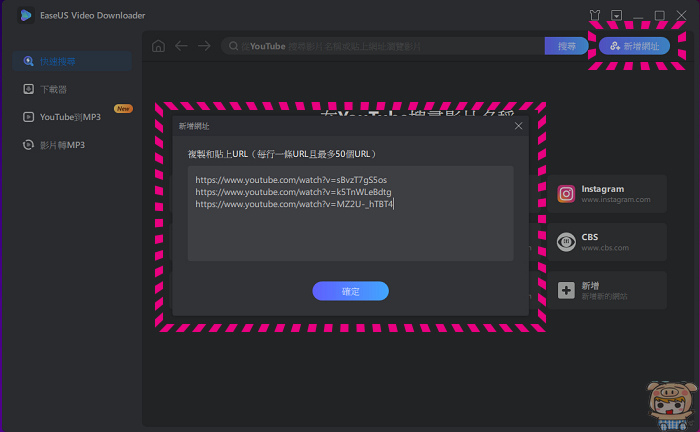
Task: Go to the home page icon
Action: [158, 46]
